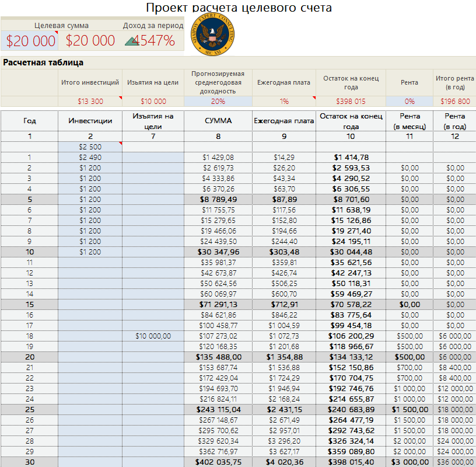Click the 'Расчетная таблица' section heading
This screenshot has height=467, width=476.
tap(43, 62)
